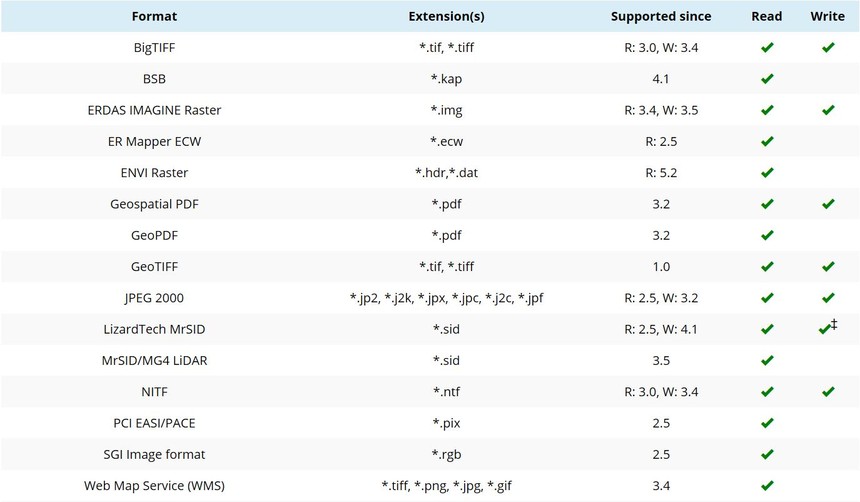Click the Read checkmark for MrSID/MG4 LiDAR
This screenshot has height=502, width=860.
point(767,360)
